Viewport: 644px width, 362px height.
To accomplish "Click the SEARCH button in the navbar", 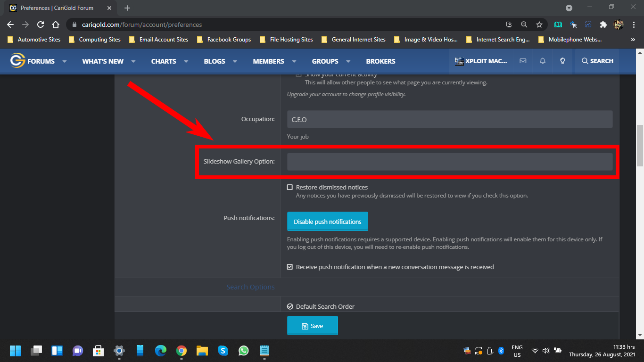I will (597, 61).
